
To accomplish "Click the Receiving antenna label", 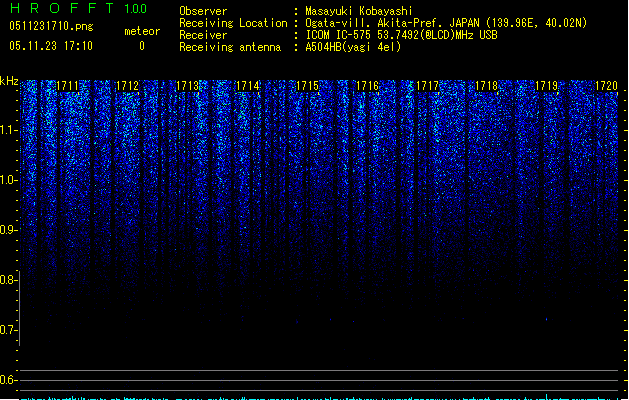I will [x=230, y=47].
